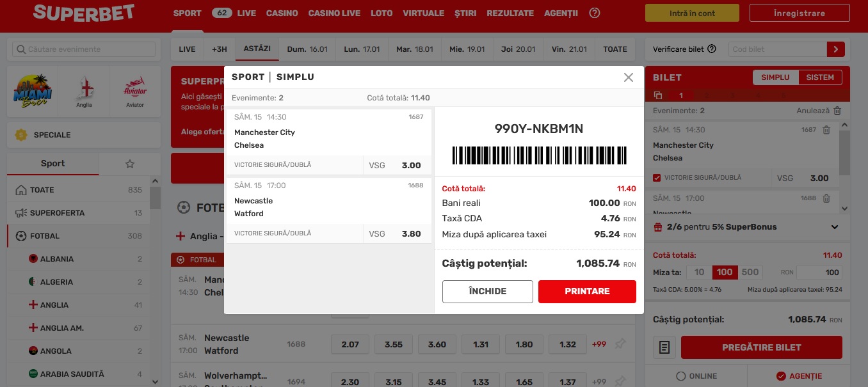
Task: Open the AGENȚII menu item
Action: [x=561, y=13]
